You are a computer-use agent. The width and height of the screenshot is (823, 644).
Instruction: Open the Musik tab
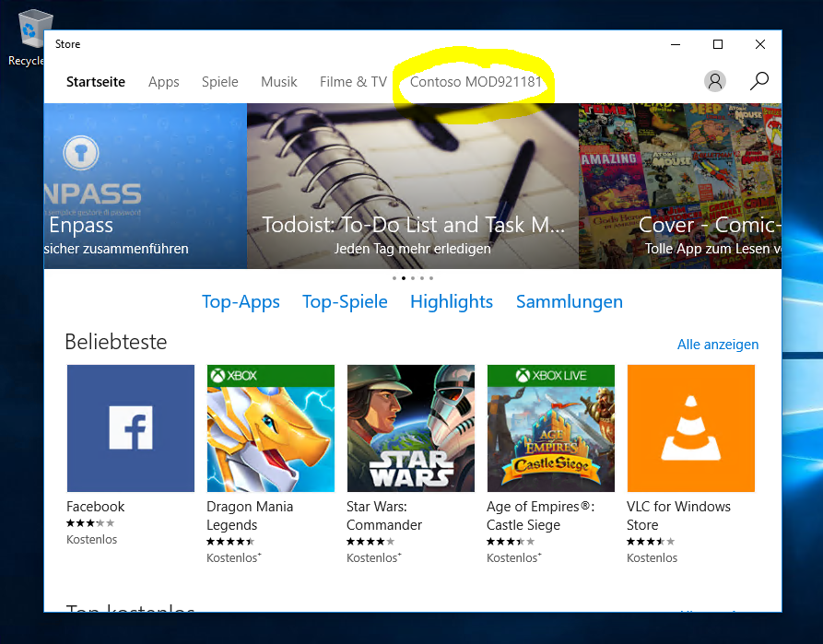278,82
